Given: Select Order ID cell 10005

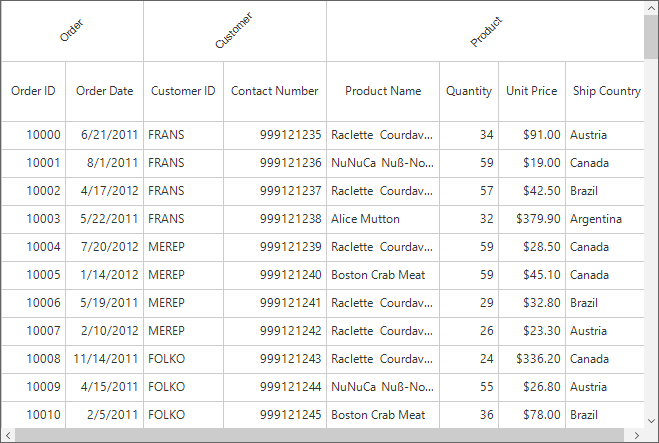Looking at the screenshot, I should coord(33,275).
